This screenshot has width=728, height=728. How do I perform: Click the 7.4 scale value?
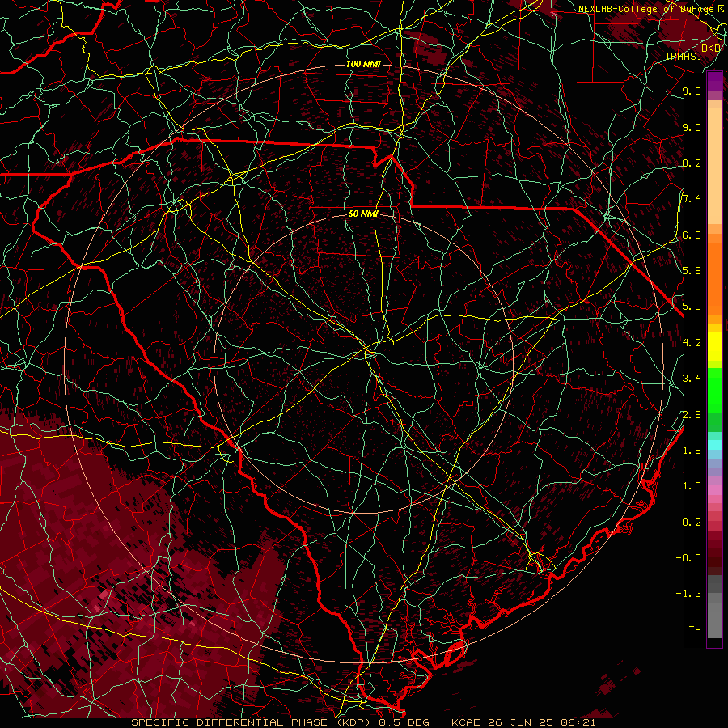[692, 199]
